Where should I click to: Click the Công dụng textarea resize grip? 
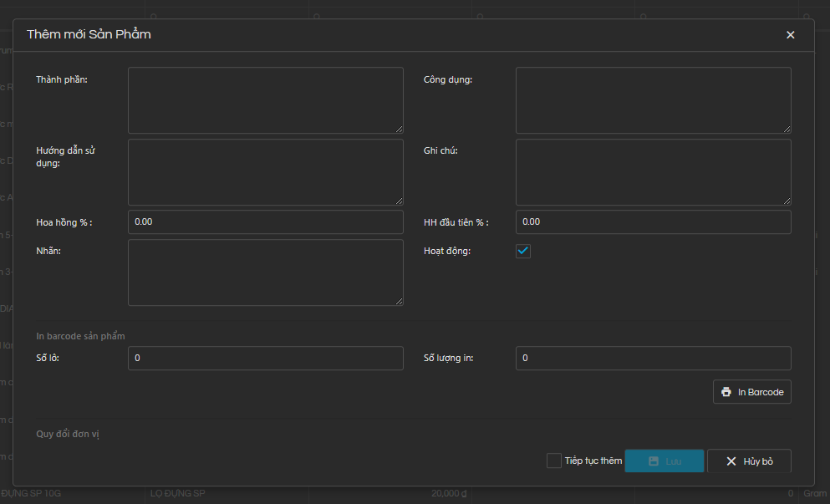coord(787,129)
